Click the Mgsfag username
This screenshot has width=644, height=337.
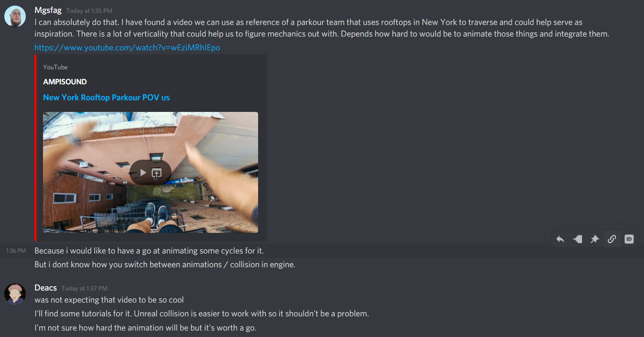point(48,10)
